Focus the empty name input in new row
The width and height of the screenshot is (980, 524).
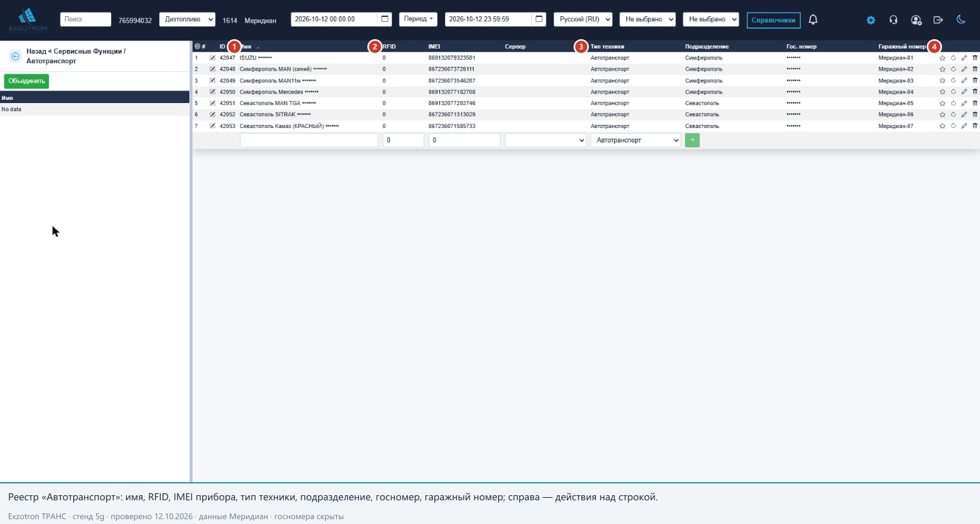point(309,140)
